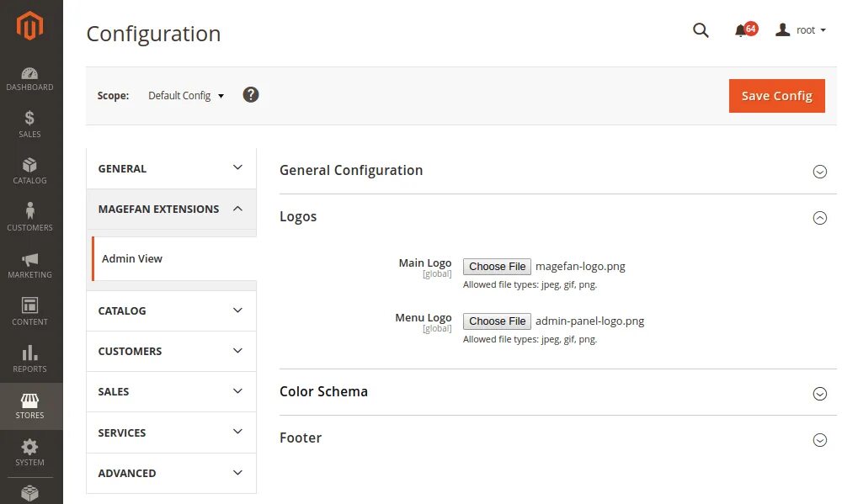Viewport: 842px width, 504px height.
Task: Open the Content layout icon
Action: [x=29, y=306]
